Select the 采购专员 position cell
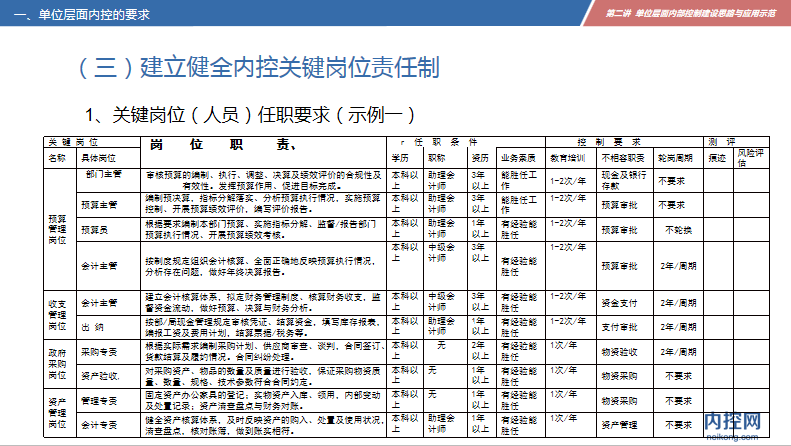This screenshot has width=791, height=446. [x=101, y=352]
